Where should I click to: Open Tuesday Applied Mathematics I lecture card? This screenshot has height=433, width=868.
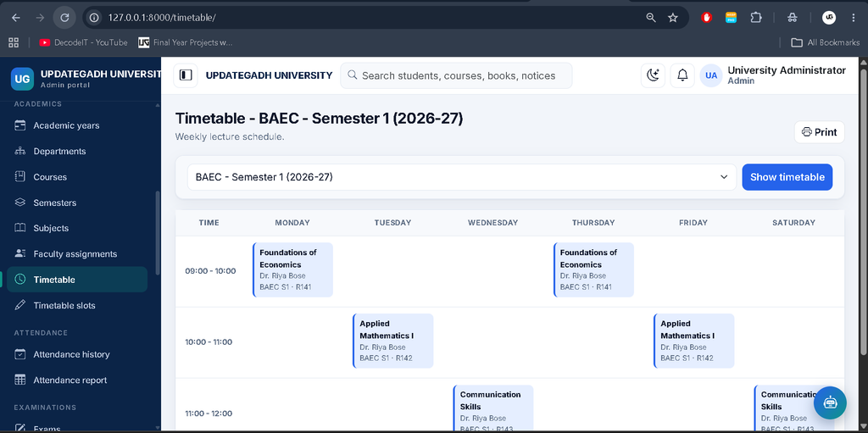[x=393, y=341]
